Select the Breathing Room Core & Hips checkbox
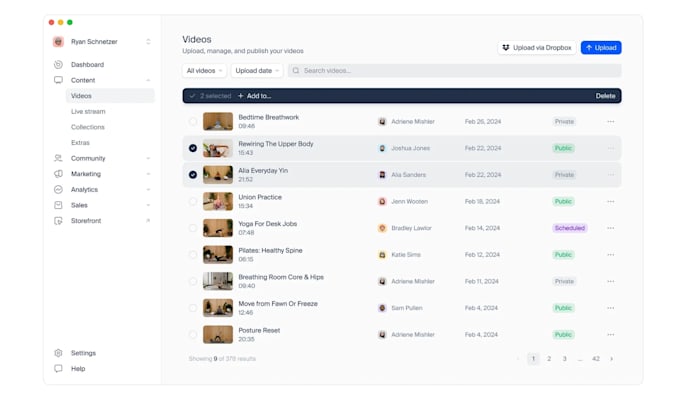The height and width of the screenshot is (394, 680). (x=193, y=281)
